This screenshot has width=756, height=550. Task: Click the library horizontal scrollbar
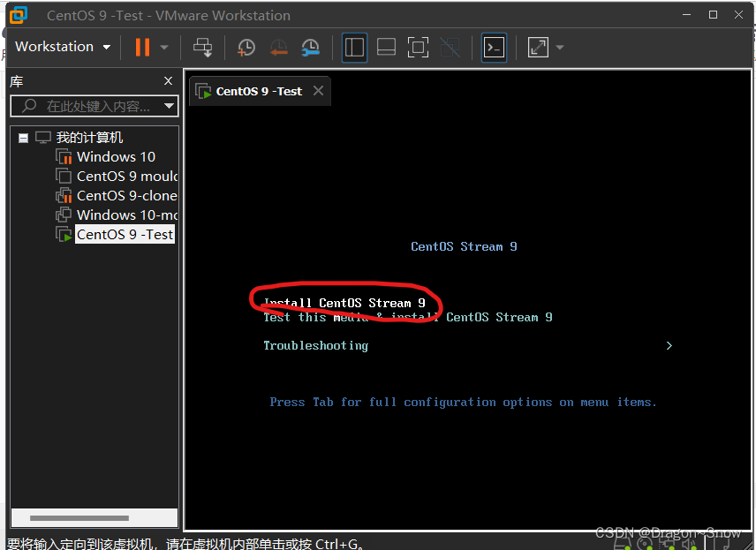point(79,518)
